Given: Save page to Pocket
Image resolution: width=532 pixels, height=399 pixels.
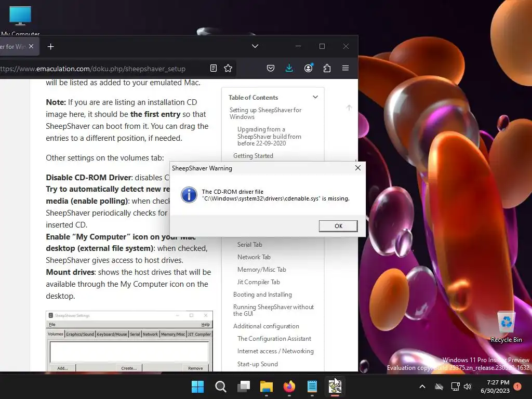Looking at the screenshot, I should pos(270,68).
